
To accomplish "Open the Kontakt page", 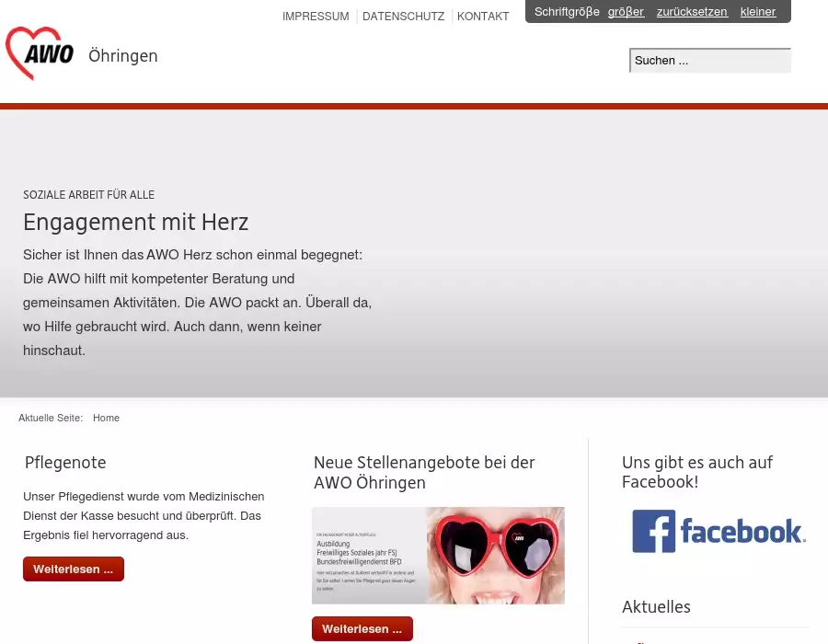I will [x=483, y=17].
